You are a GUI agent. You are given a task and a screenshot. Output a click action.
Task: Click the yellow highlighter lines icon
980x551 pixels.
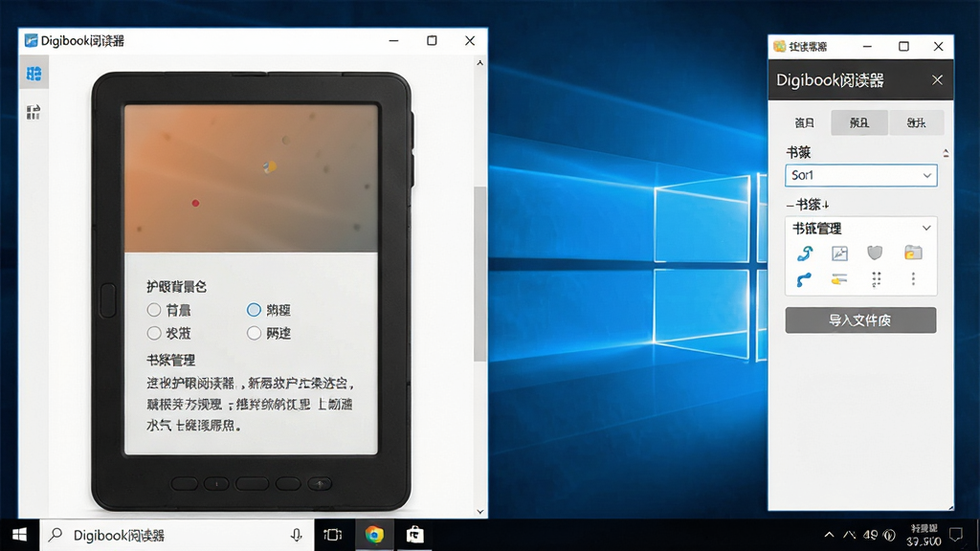pyautogui.click(x=839, y=279)
